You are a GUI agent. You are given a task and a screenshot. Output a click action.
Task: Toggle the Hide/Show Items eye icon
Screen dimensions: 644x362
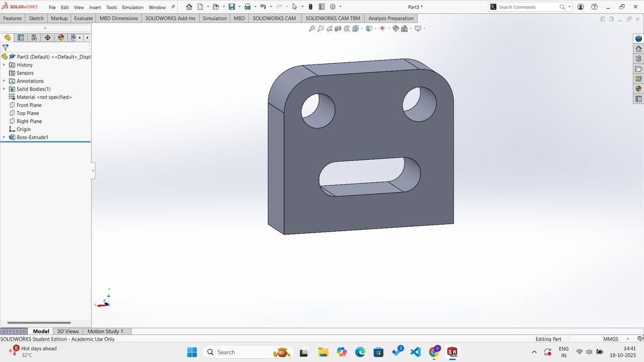point(382,28)
